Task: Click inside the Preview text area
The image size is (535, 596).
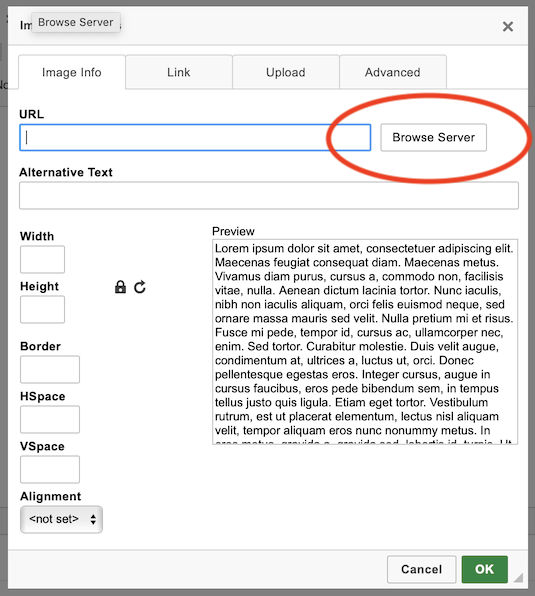Action: pyautogui.click(x=365, y=342)
